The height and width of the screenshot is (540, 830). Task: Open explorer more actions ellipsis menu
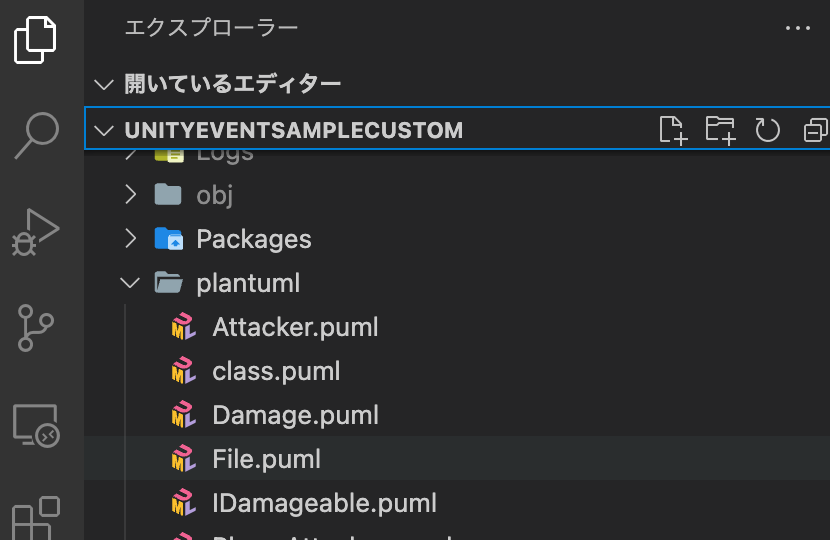798,28
